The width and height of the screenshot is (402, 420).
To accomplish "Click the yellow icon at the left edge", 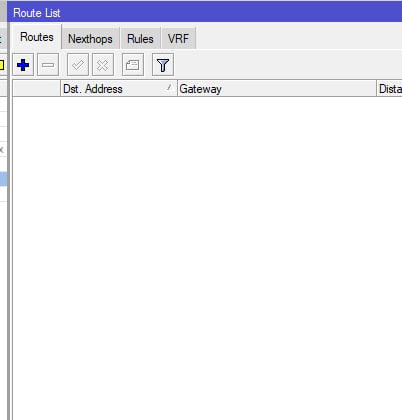I will 2,65.
